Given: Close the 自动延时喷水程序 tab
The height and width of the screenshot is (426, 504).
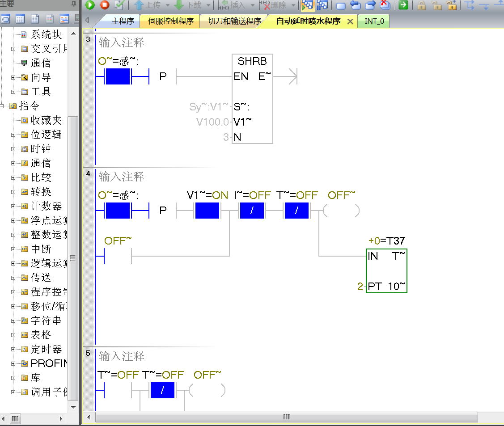Looking at the screenshot, I should click(x=350, y=21).
